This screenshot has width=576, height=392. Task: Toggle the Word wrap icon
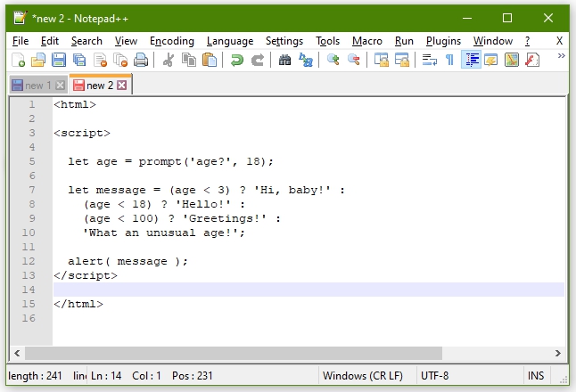coord(430,60)
